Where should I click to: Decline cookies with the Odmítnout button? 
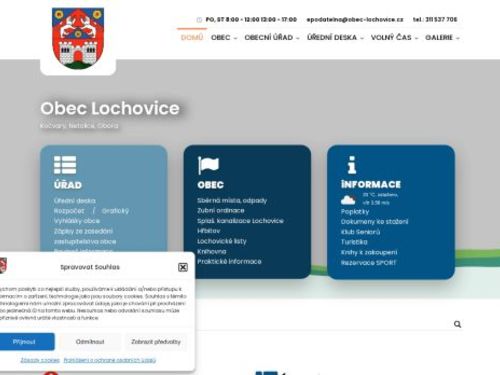[90, 342]
